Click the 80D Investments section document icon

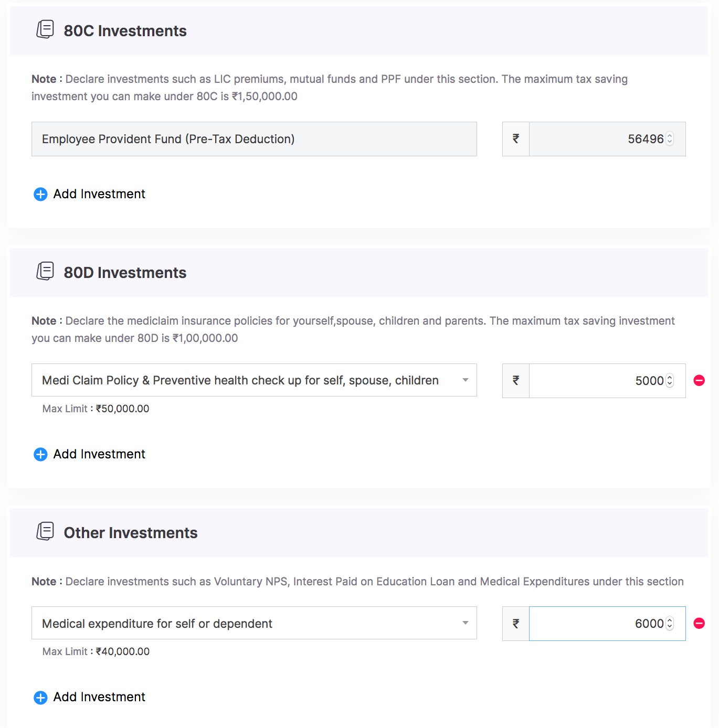click(45, 271)
